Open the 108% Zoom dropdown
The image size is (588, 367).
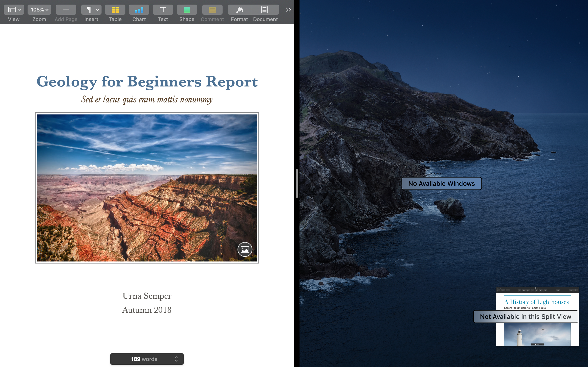click(x=39, y=10)
